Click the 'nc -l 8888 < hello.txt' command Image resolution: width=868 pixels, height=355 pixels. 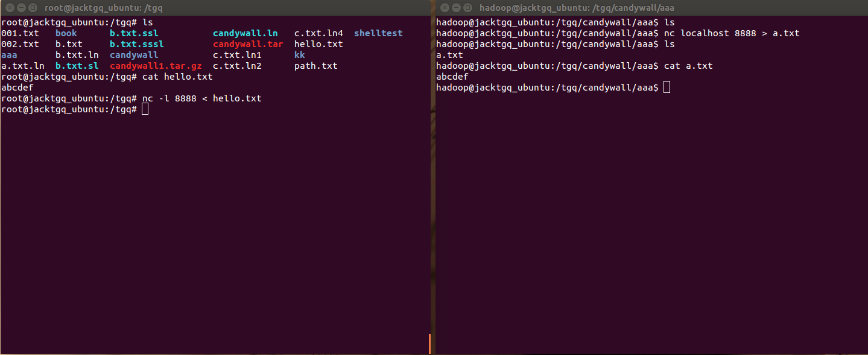(x=202, y=98)
